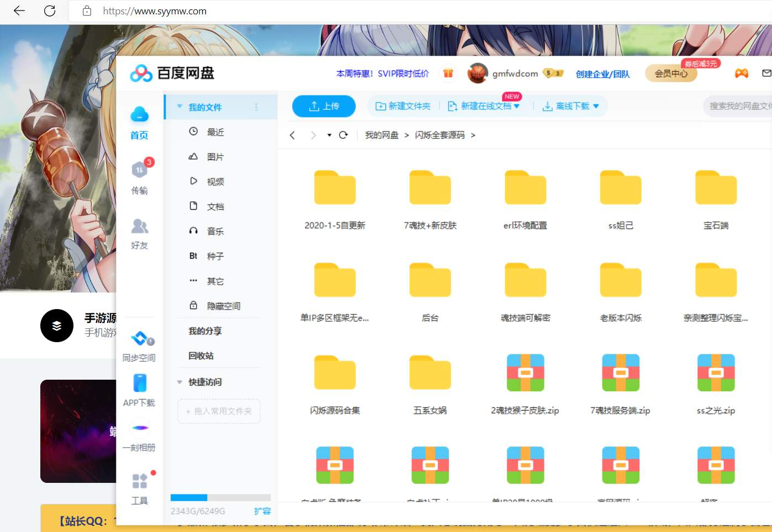Reload the browser page

click(50, 11)
